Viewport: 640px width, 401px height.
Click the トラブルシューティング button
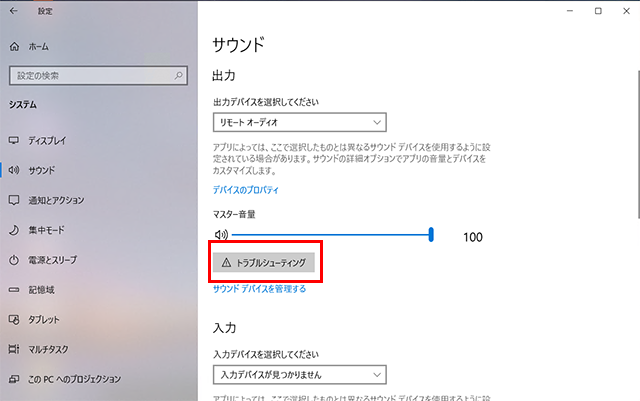(264, 263)
